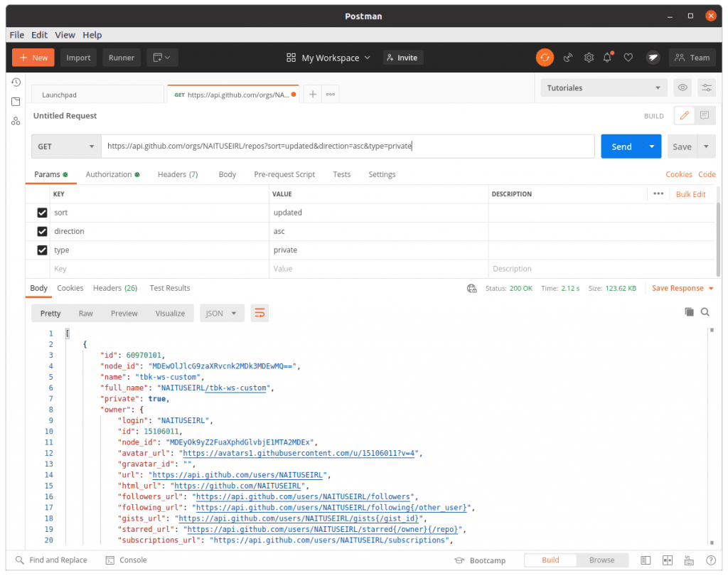728x576 pixels.
Task: Open the capture requests satellite icon
Action: [568, 58]
